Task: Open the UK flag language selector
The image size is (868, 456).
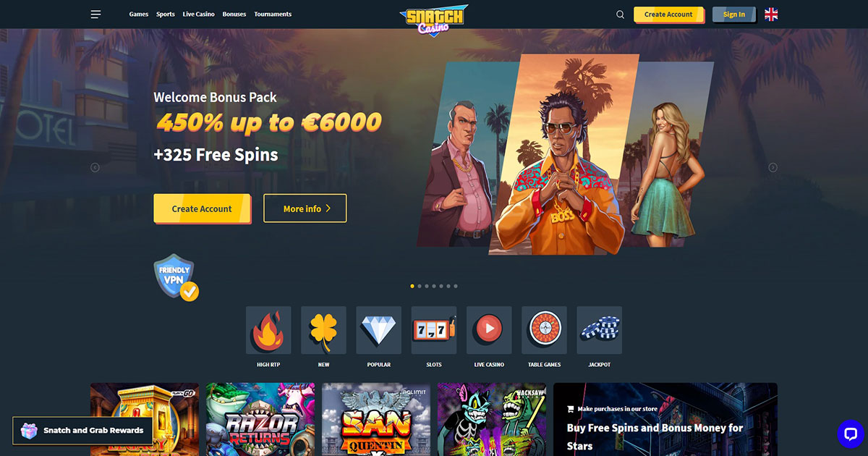Action: coord(771,14)
